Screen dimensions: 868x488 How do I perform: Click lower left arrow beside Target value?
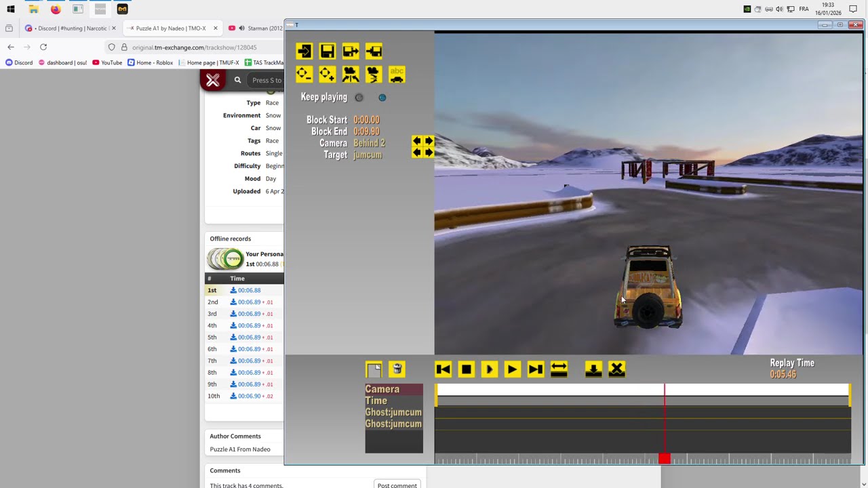coord(416,152)
